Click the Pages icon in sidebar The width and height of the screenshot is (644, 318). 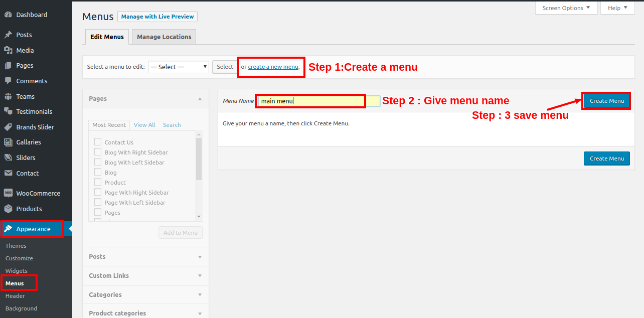pyautogui.click(x=8, y=66)
